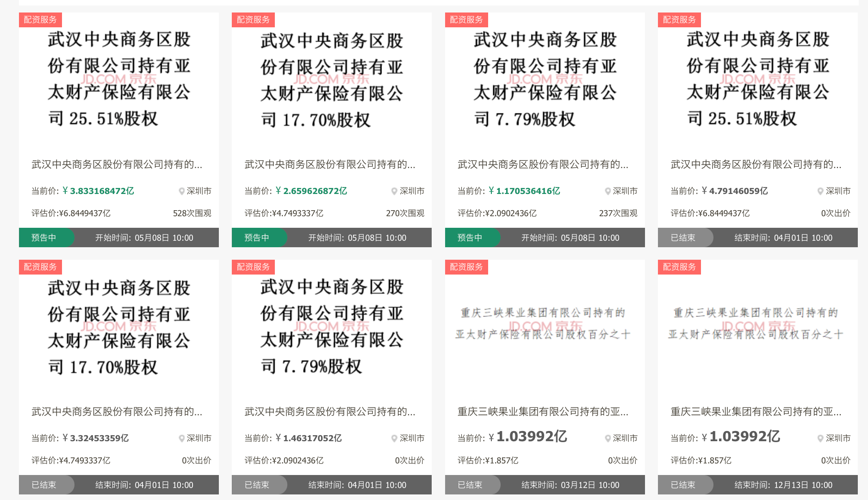868x500 pixels.
Task: Click 评估价 ¥4.7493337亿 on 270次围观 card
Action: pos(284,213)
